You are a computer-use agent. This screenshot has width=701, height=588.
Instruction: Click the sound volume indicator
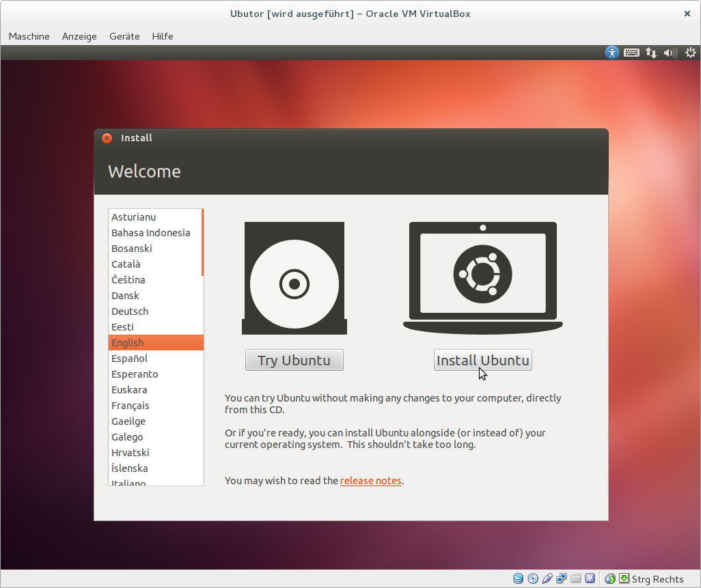click(x=670, y=53)
